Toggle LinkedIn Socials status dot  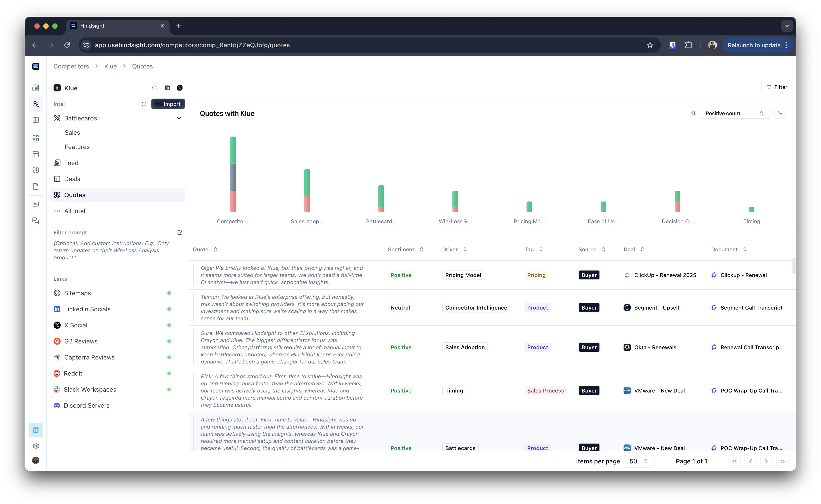pyautogui.click(x=169, y=309)
